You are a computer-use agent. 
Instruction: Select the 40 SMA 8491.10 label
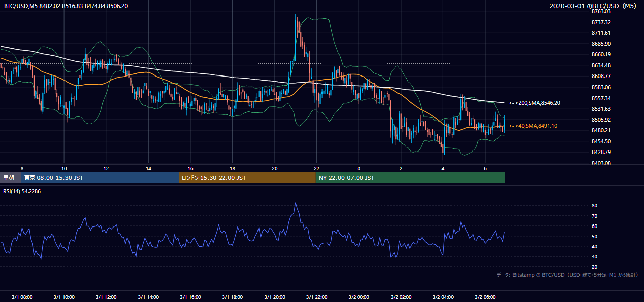[533, 126]
